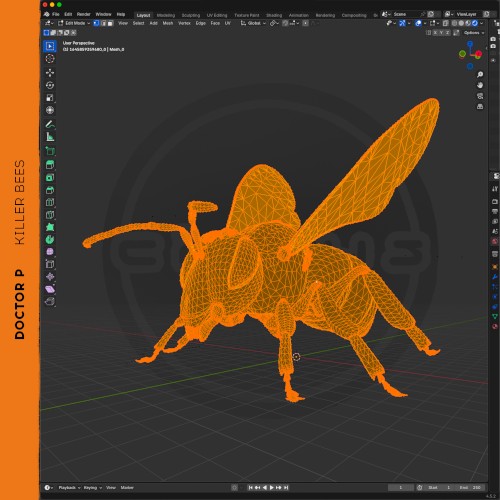Click the play animation button
The image size is (500, 500).
point(272,487)
